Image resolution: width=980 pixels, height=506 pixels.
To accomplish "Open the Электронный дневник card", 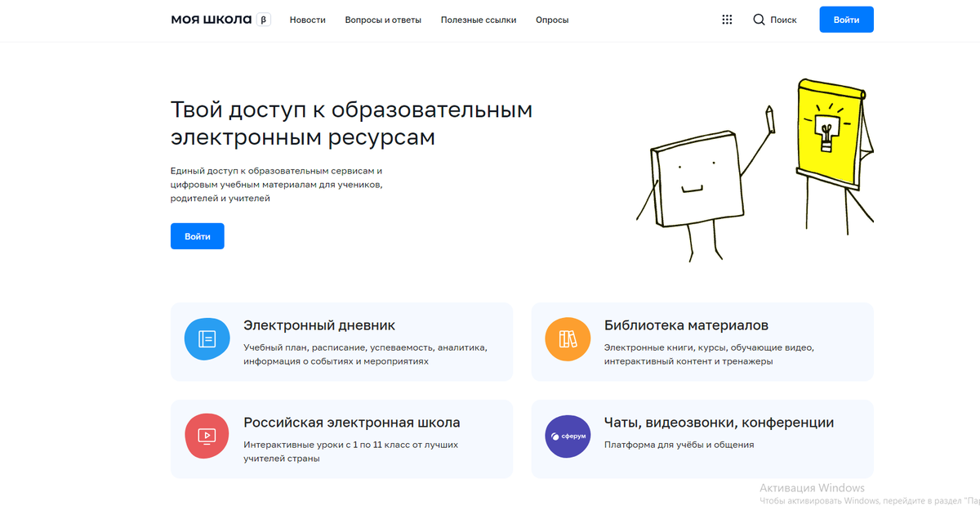I will (x=341, y=342).
